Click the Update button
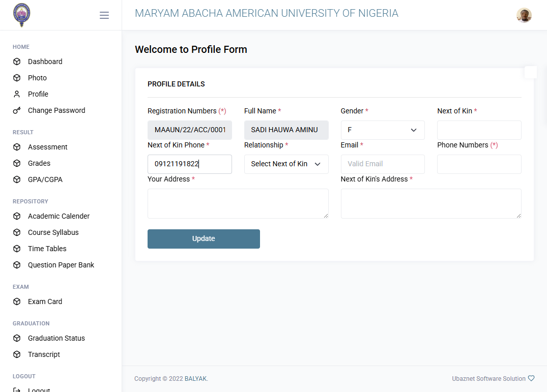 tap(204, 238)
